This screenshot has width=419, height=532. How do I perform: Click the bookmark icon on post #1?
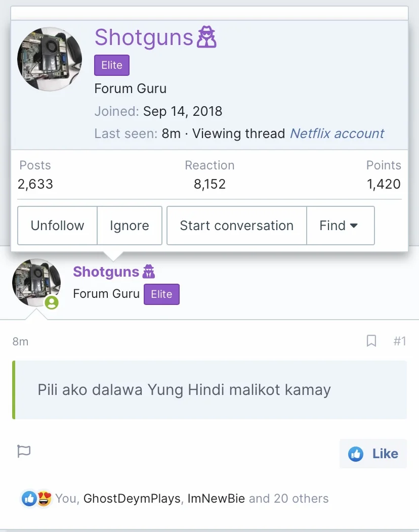[371, 341]
